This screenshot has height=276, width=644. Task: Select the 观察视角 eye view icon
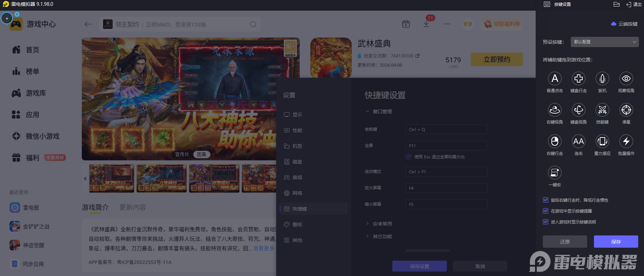626,78
